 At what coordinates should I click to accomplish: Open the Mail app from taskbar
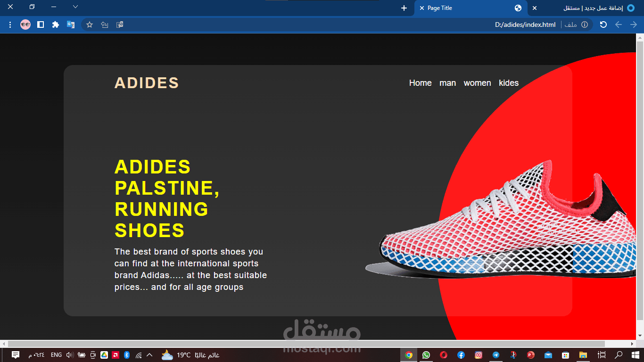pyautogui.click(x=548, y=355)
